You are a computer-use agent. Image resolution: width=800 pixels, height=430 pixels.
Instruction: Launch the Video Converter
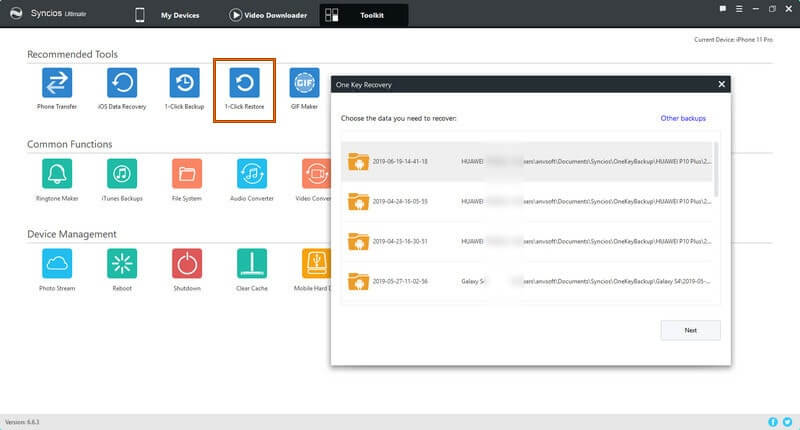(x=316, y=173)
